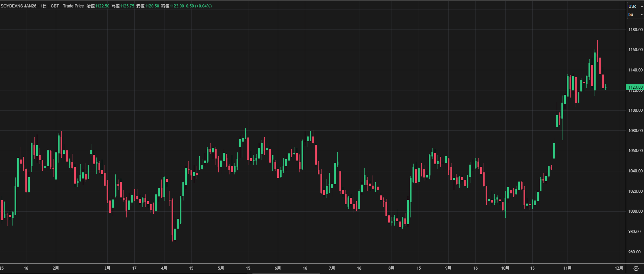644x274 pixels.
Task: Open the USc currency dropdown
Action: pyautogui.click(x=635, y=6)
